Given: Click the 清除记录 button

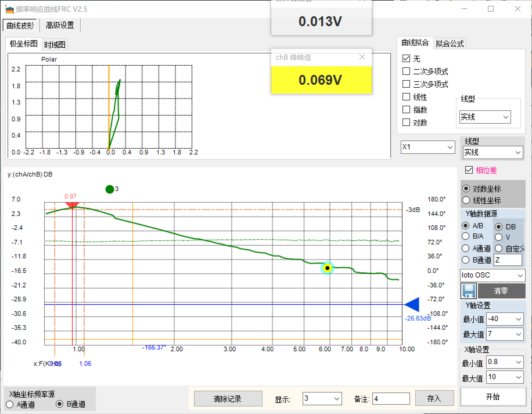Looking at the screenshot, I should point(228,399).
